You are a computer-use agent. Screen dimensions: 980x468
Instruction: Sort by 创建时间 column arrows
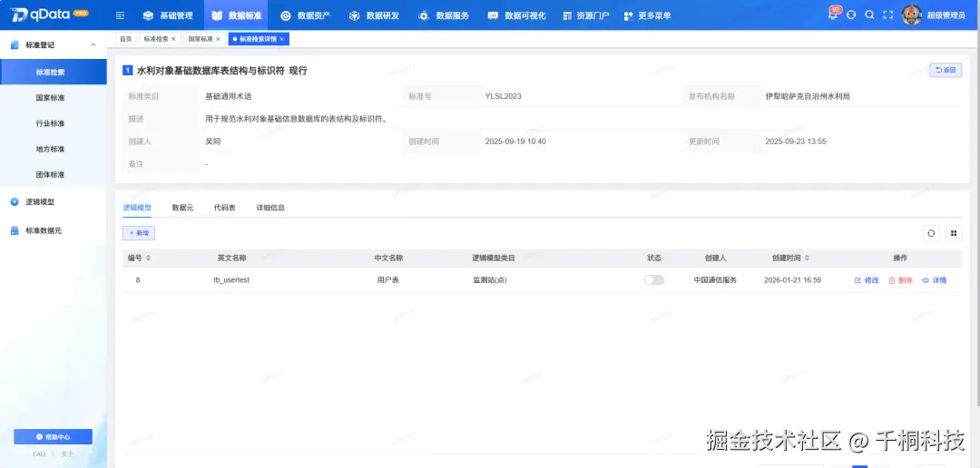(807, 258)
